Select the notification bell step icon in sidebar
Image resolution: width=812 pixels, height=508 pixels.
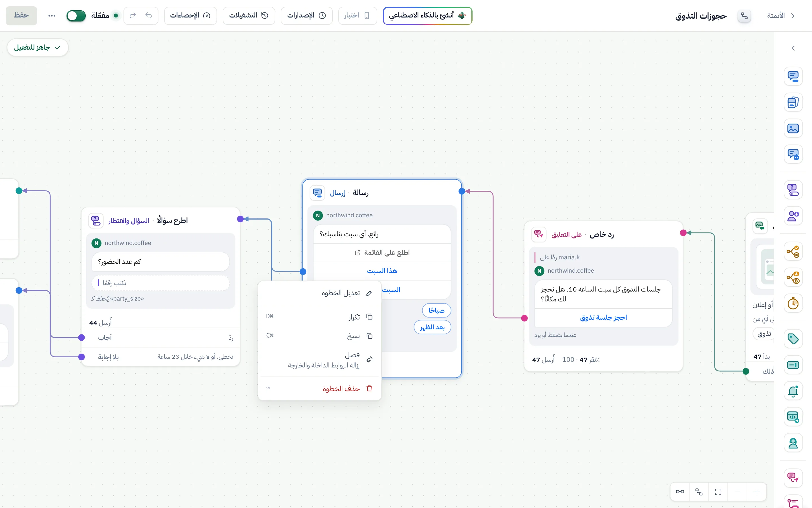pyautogui.click(x=793, y=391)
